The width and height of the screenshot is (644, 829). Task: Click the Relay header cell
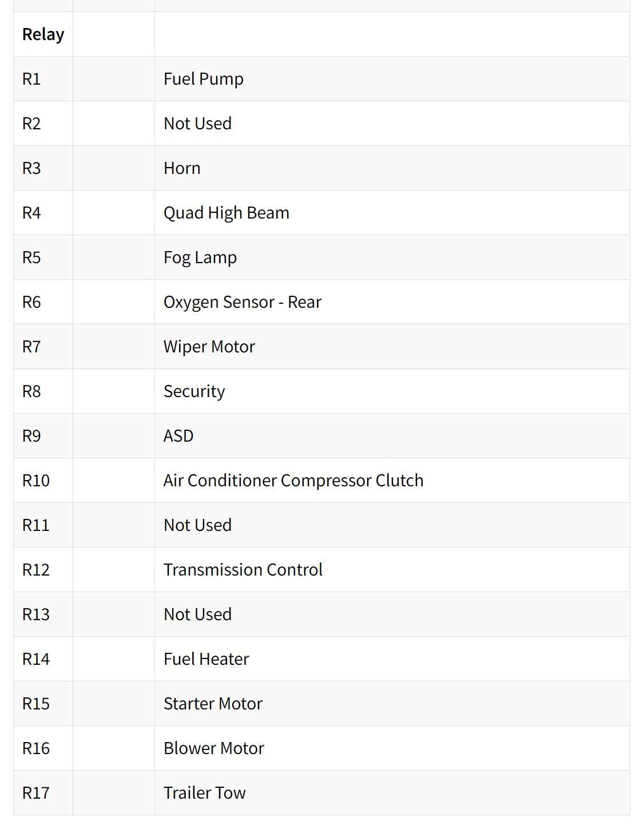coord(43,34)
